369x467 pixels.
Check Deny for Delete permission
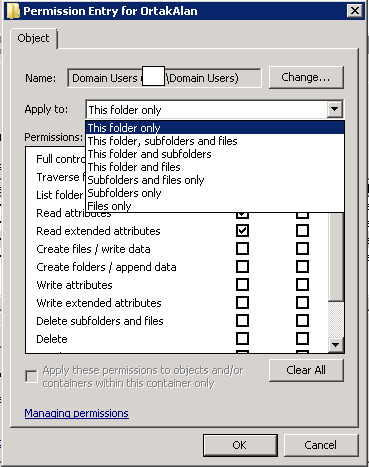tap(302, 339)
